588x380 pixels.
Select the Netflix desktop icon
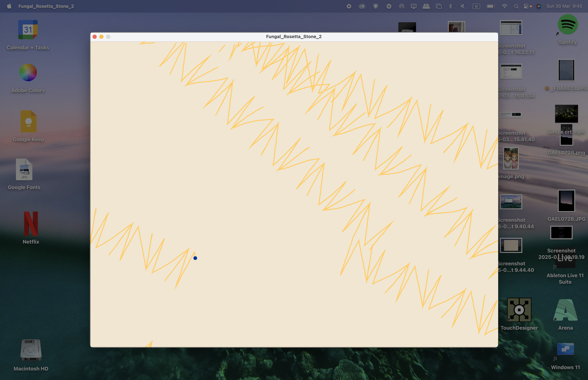31,224
